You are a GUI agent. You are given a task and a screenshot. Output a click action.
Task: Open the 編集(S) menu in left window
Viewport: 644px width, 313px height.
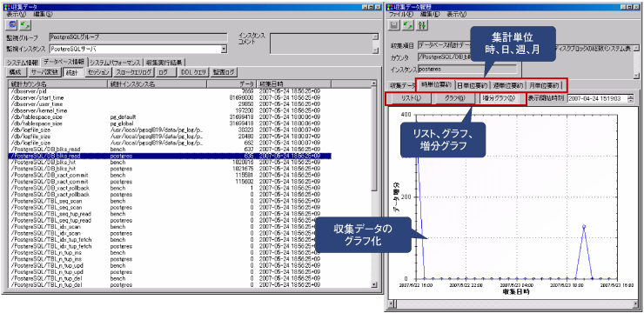coord(44,14)
